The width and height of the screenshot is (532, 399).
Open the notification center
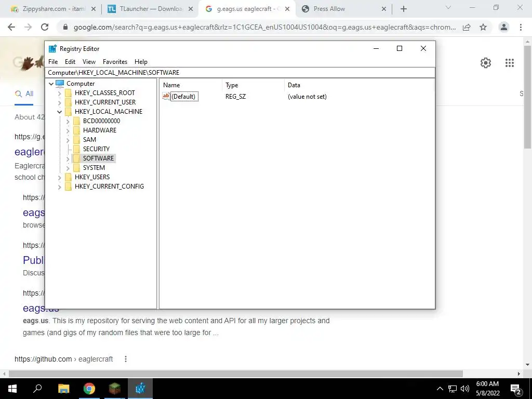(x=516, y=389)
